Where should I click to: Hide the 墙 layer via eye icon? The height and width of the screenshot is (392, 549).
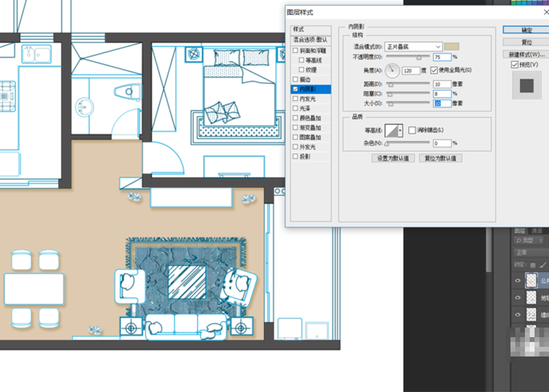point(518,314)
